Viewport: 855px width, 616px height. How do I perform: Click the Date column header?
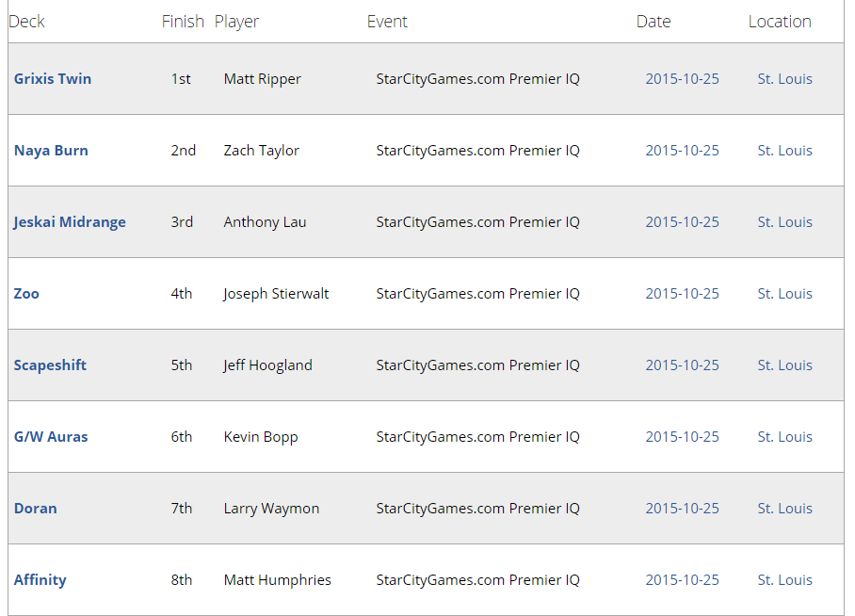pyautogui.click(x=653, y=22)
